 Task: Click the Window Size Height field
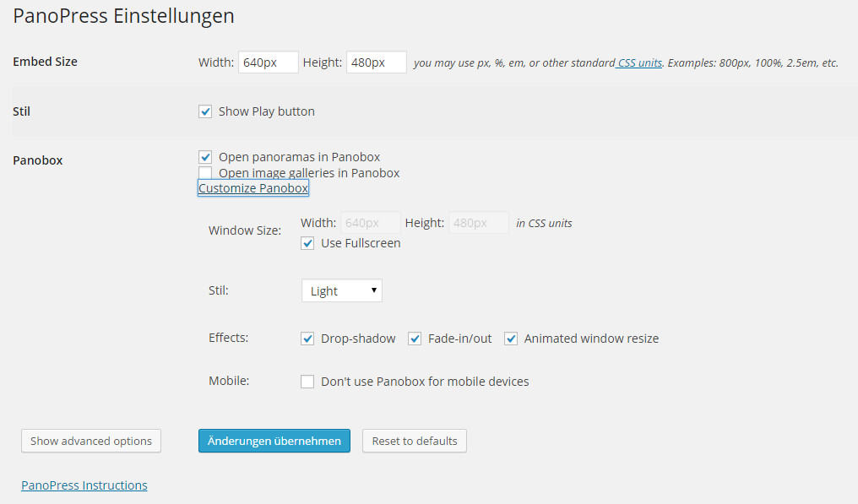tap(478, 223)
